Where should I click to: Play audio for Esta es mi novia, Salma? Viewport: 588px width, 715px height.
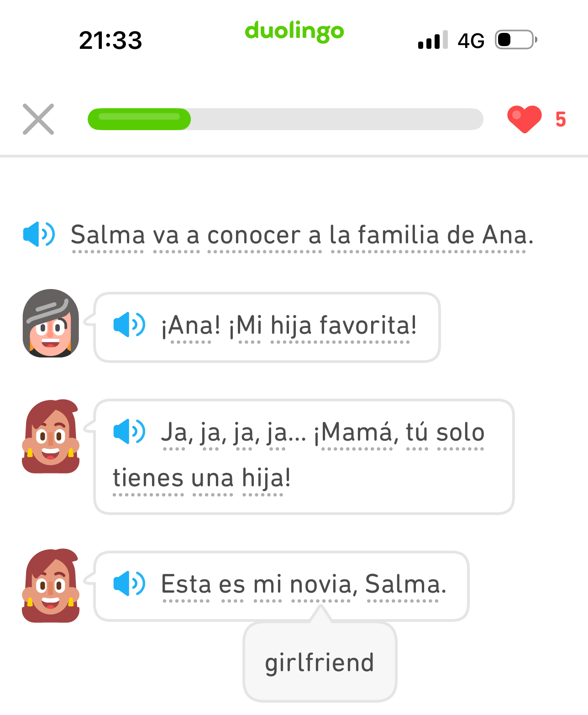(x=129, y=584)
